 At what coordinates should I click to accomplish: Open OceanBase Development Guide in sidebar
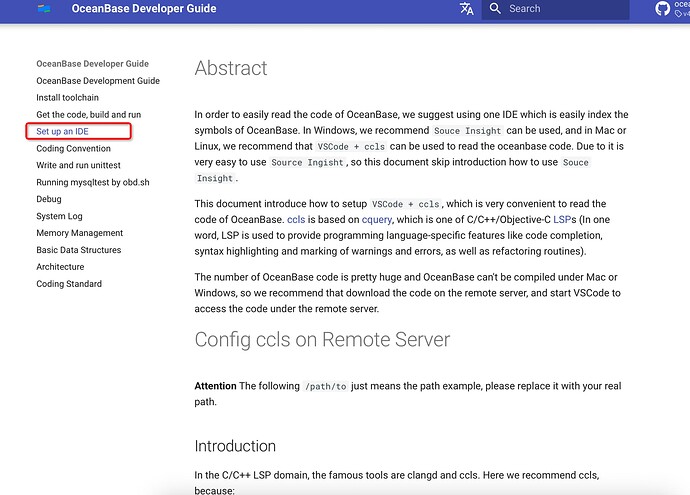(98, 81)
